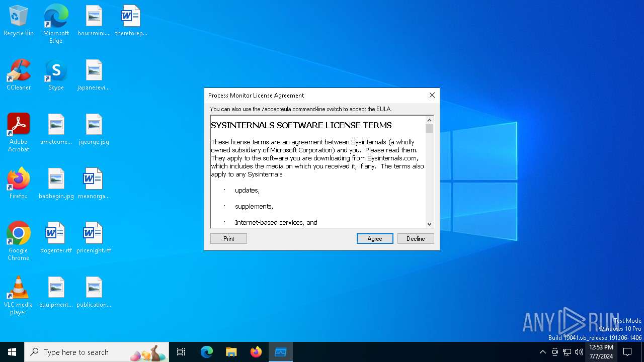
Task: Show hidden system tray icons
Action: tap(542, 352)
